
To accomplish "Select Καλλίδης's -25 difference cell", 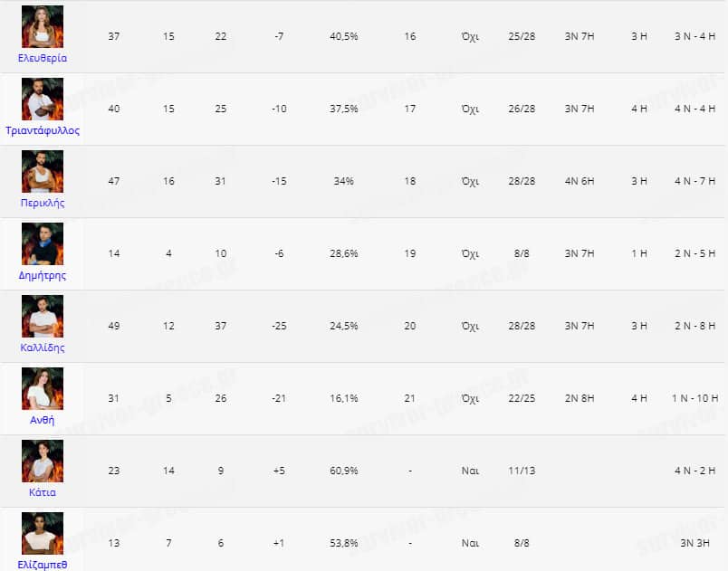I will 279,326.
